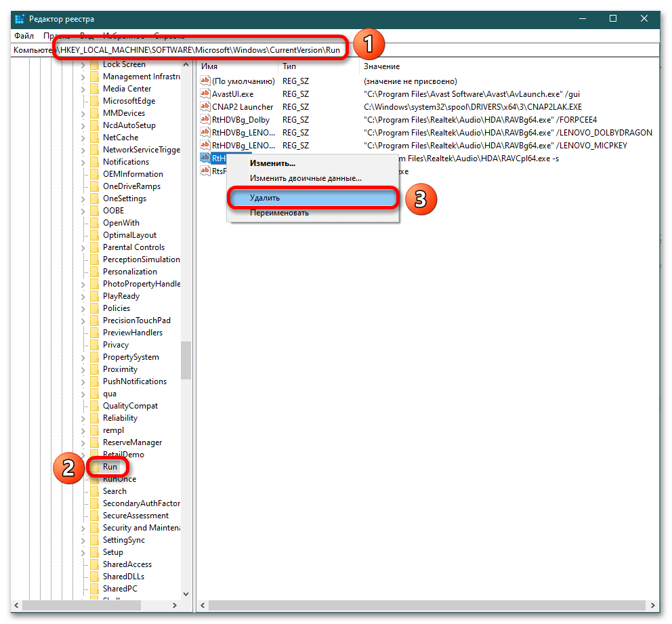Click the Privacy folder icon

pyautogui.click(x=94, y=345)
